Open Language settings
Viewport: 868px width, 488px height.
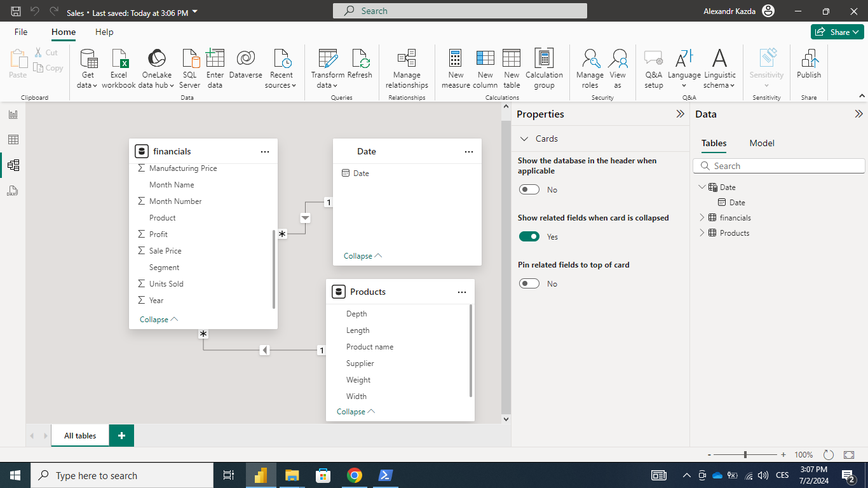point(684,69)
